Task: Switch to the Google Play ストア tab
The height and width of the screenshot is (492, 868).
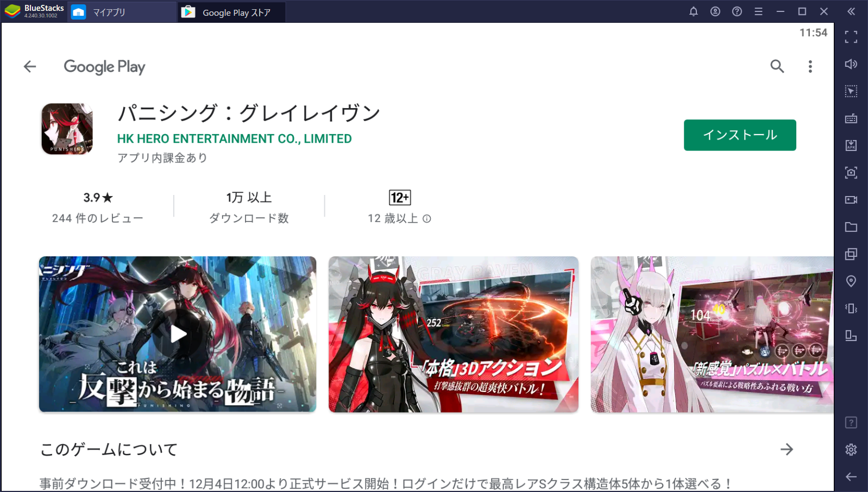Action: (x=231, y=12)
